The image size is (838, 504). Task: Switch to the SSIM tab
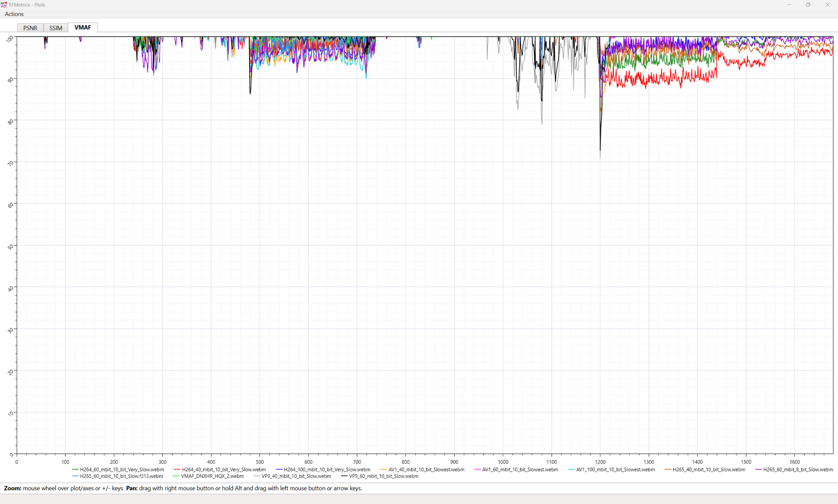[x=56, y=28]
